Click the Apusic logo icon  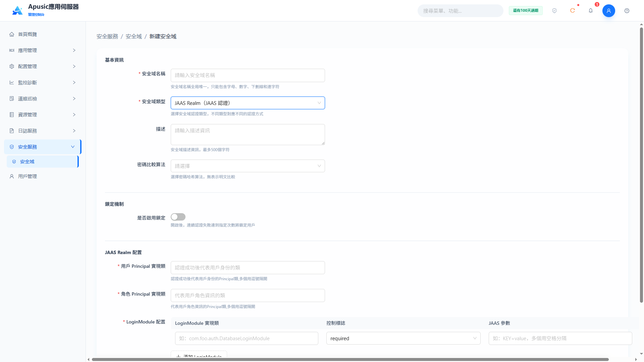coord(17,11)
